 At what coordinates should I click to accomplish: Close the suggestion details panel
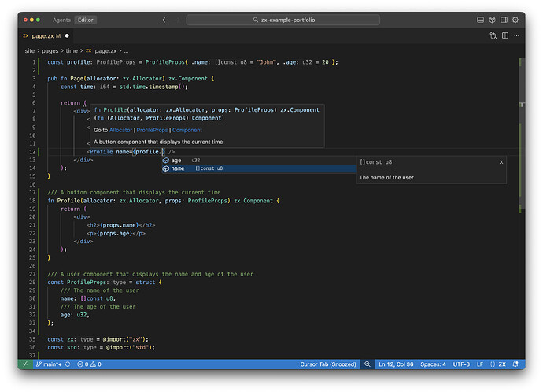pos(501,161)
